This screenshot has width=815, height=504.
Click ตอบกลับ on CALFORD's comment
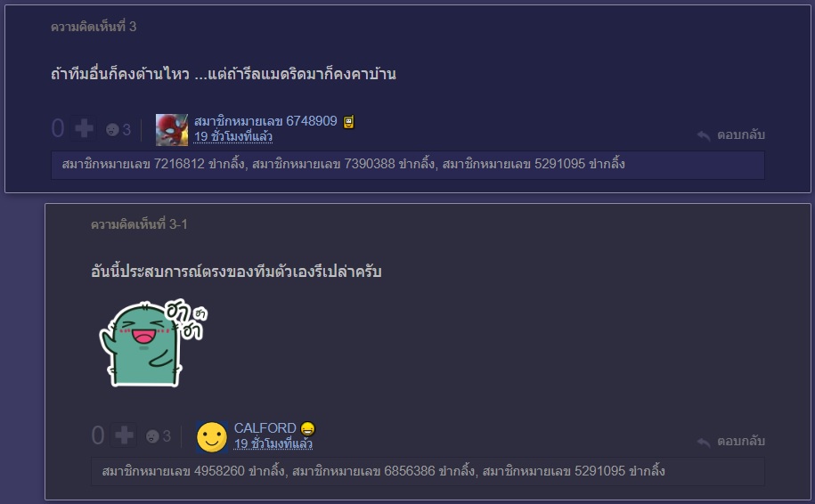pos(741,441)
